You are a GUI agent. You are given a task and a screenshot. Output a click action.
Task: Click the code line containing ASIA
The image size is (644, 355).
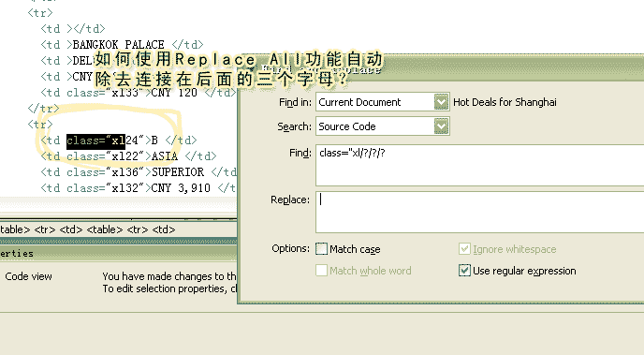(128, 156)
